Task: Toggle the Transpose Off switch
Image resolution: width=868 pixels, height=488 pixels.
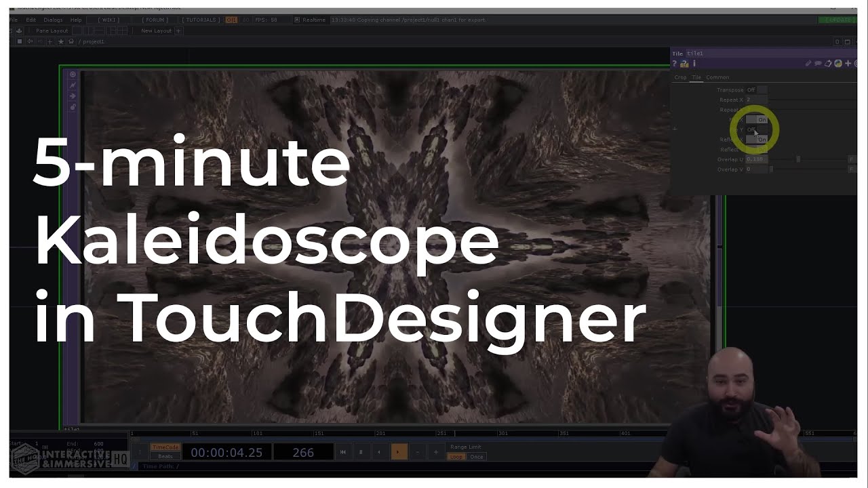Action: [756, 89]
